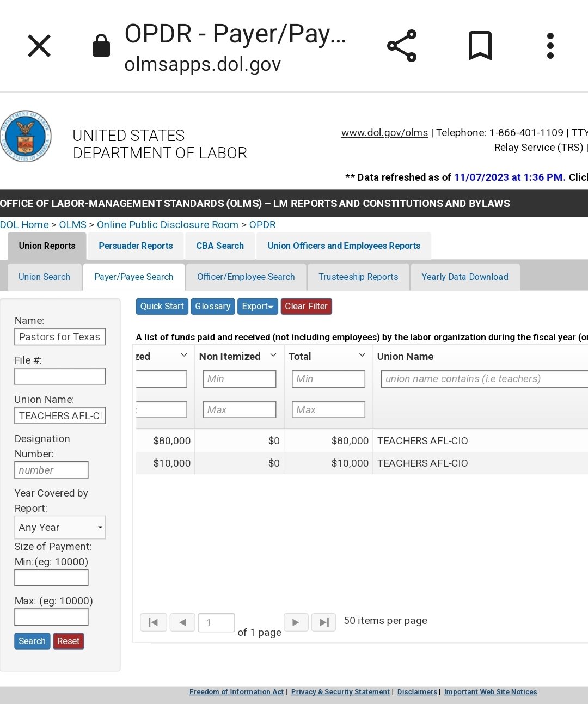Click the olmsapps.dol.gov address text

point(203,64)
